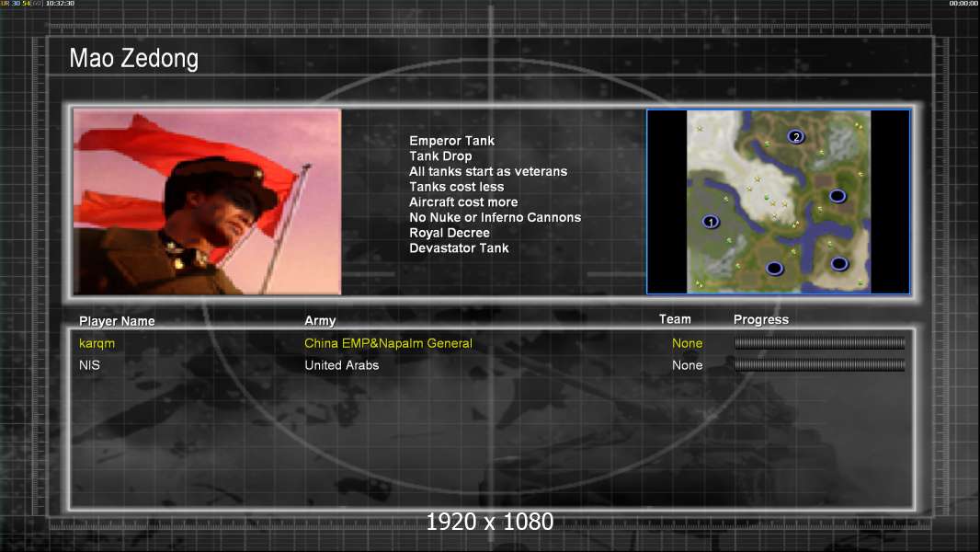Click the 1920 x 1080 resolution label
980x552 pixels.
pos(489,522)
